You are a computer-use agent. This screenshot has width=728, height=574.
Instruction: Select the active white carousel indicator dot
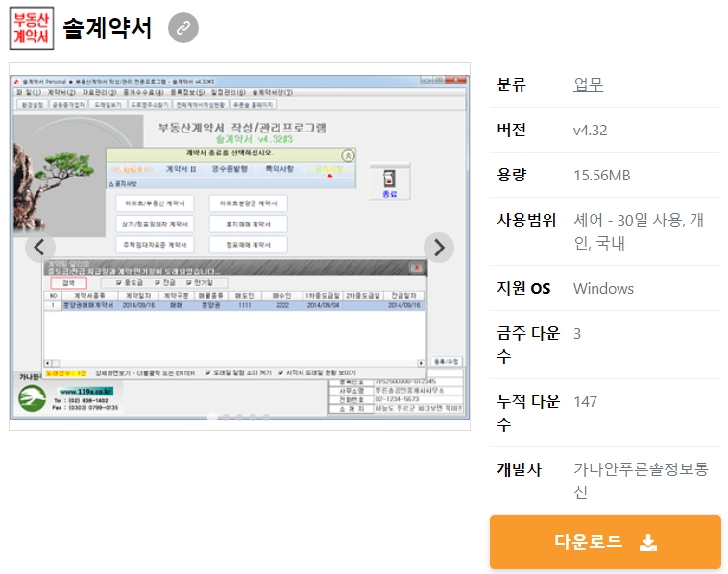[212, 418]
